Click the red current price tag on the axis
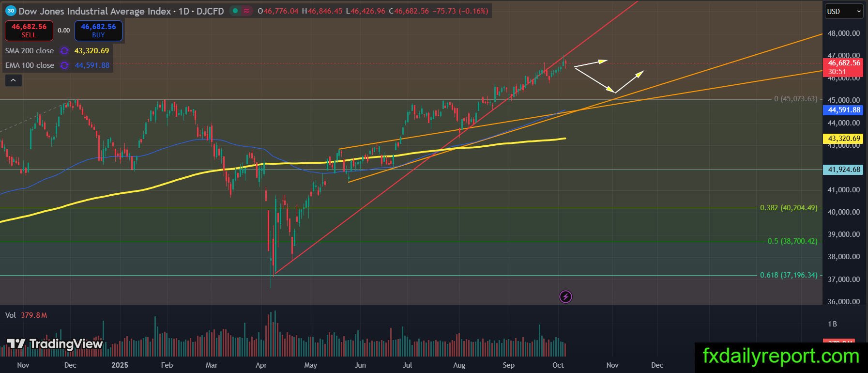Screen dimensions: 868x373 (x=843, y=67)
